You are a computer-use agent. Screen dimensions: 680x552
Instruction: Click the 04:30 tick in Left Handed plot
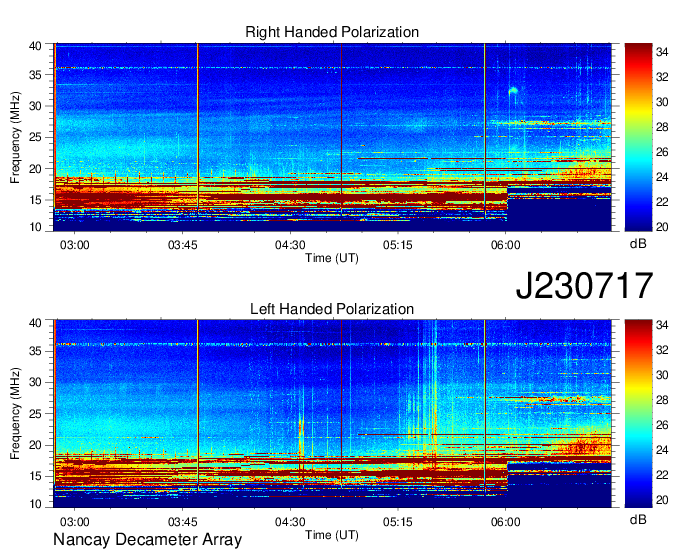(x=290, y=522)
